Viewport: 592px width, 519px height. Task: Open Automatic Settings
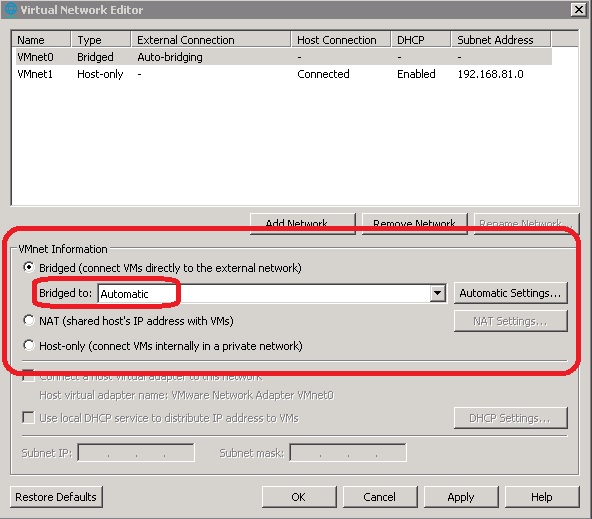(510, 293)
